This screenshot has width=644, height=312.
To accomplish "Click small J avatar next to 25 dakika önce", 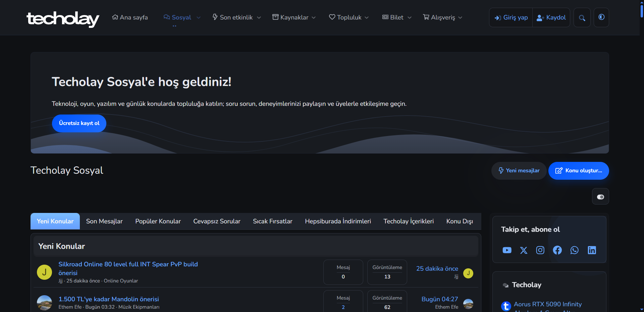I will pos(468,273).
